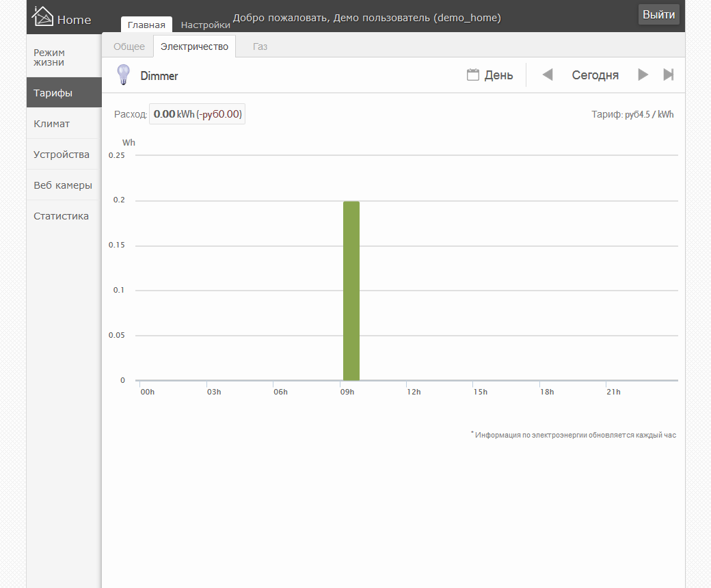Image resolution: width=711 pixels, height=588 pixels.
Task: Click the Расход: label
Action: click(x=131, y=114)
